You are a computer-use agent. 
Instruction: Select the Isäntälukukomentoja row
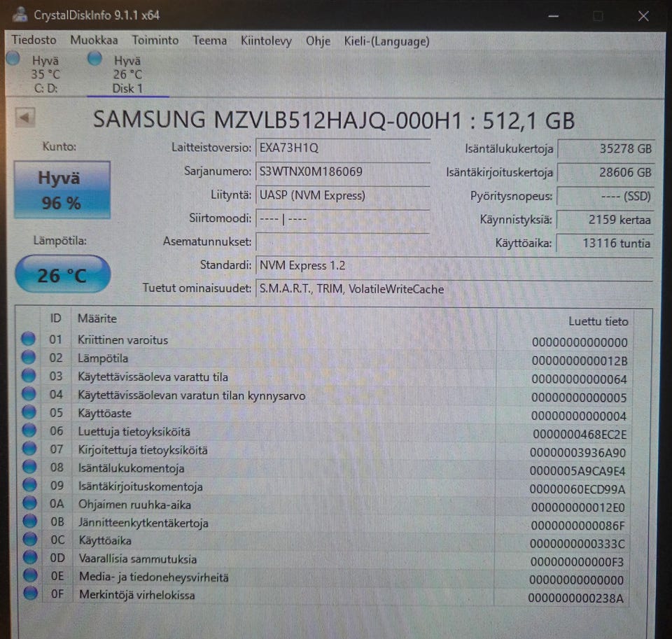tap(324, 470)
